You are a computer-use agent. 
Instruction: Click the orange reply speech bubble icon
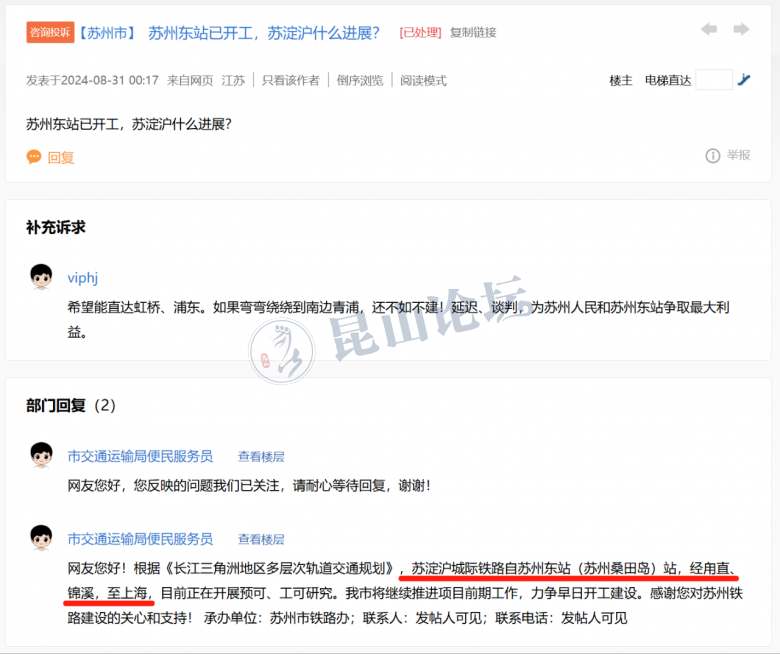[34, 157]
